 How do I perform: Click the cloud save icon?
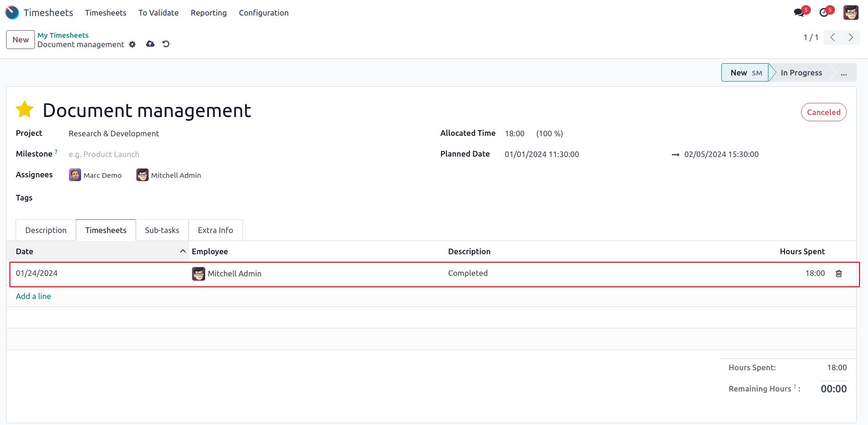pos(150,44)
